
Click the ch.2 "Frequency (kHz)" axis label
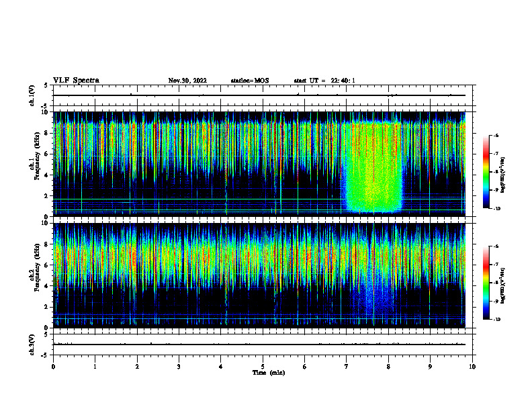pyautogui.click(x=37, y=267)
